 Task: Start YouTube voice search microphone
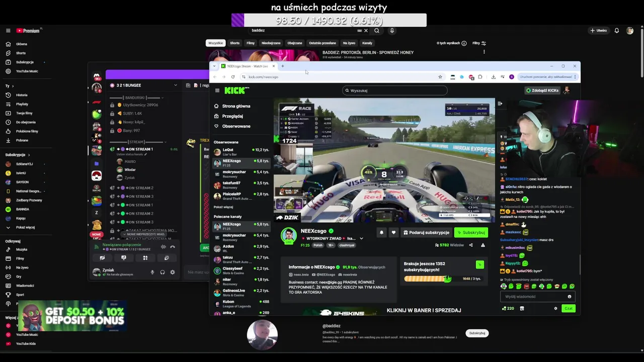392,31
